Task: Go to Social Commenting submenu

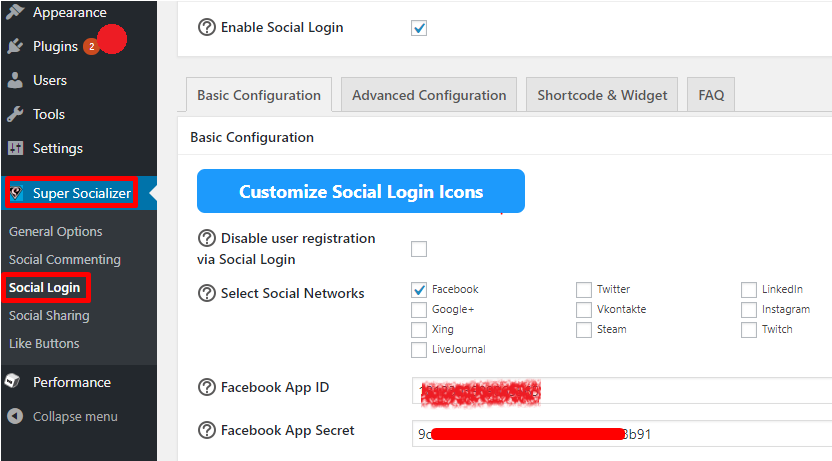Action: pos(65,259)
